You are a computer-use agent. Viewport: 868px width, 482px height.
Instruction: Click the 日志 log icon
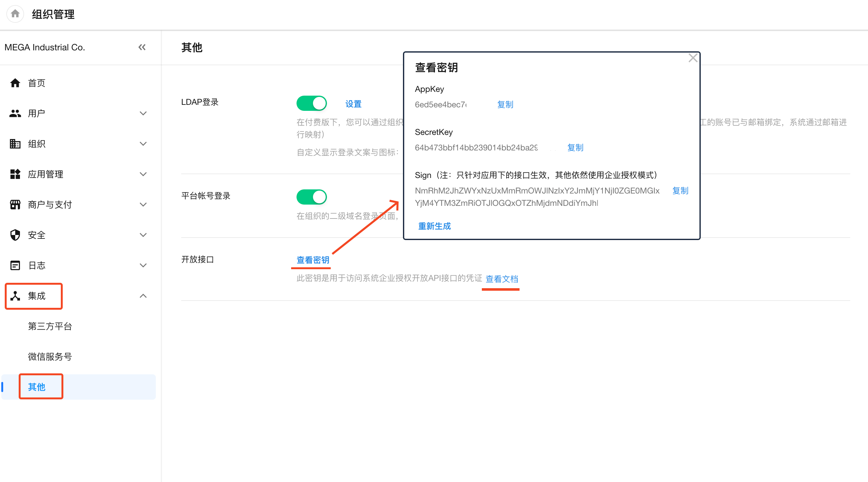click(15, 265)
